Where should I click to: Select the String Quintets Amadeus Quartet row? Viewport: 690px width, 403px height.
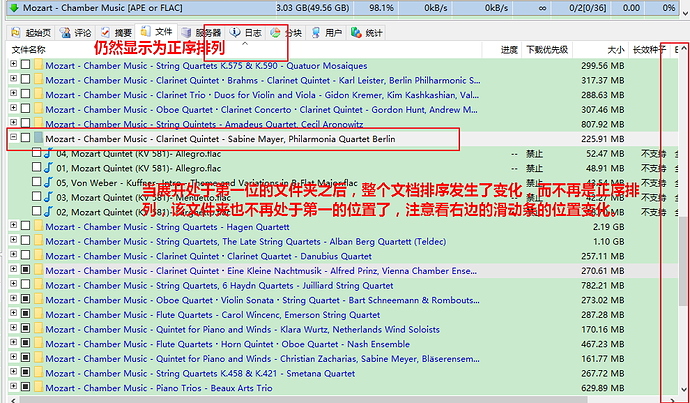pos(343,124)
